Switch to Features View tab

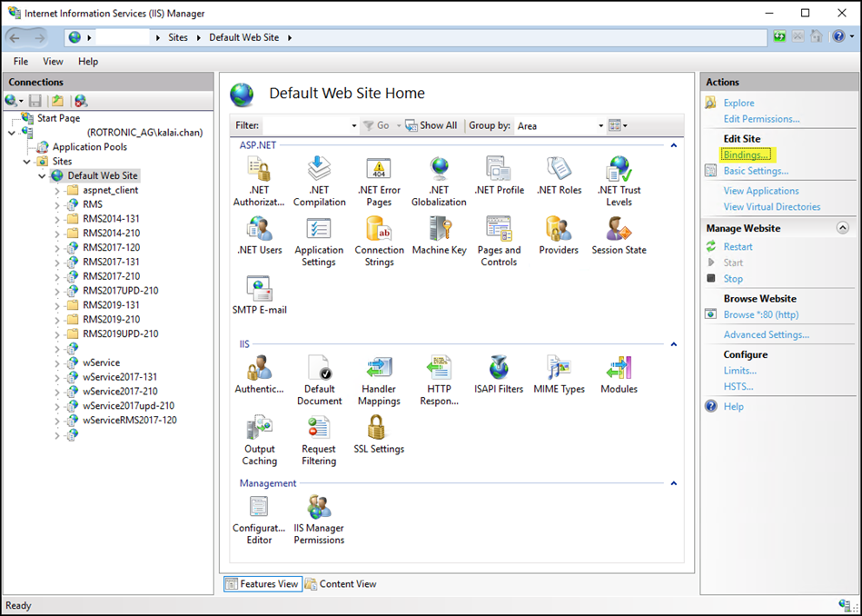pos(263,584)
